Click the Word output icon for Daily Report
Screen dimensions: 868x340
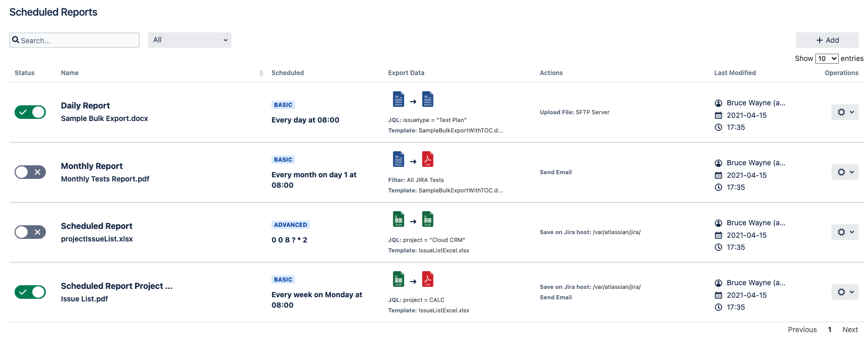pyautogui.click(x=427, y=99)
